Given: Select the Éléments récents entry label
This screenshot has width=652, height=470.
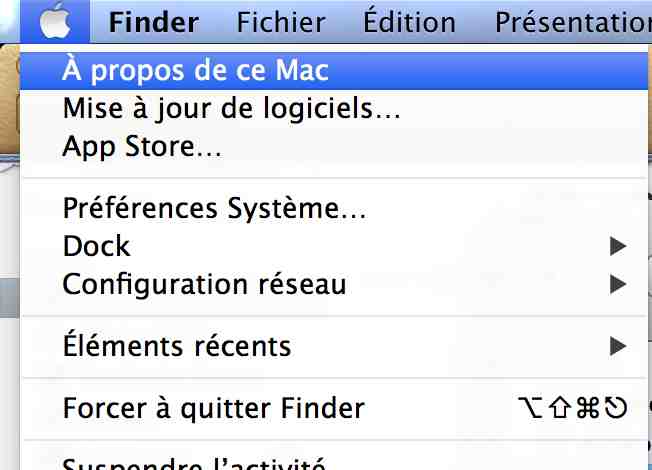Looking at the screenshot, I should (177, 346).
